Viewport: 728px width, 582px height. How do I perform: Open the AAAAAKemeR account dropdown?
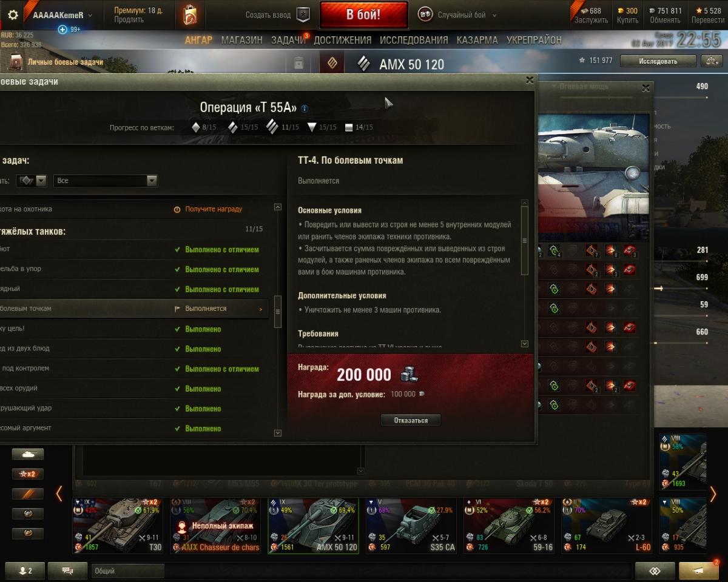tap(62, 15)
